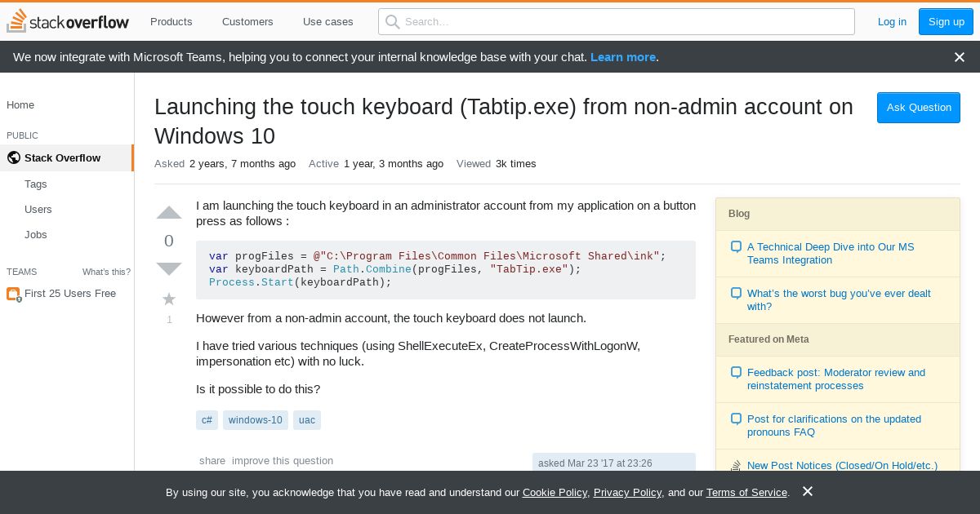This screenshot has width=980, height=514.
Task: Downvote the question
Action: coord(169,268)
